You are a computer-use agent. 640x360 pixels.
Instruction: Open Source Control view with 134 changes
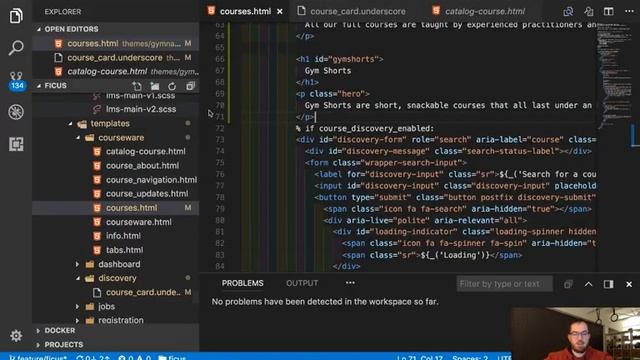pos(16,80)
